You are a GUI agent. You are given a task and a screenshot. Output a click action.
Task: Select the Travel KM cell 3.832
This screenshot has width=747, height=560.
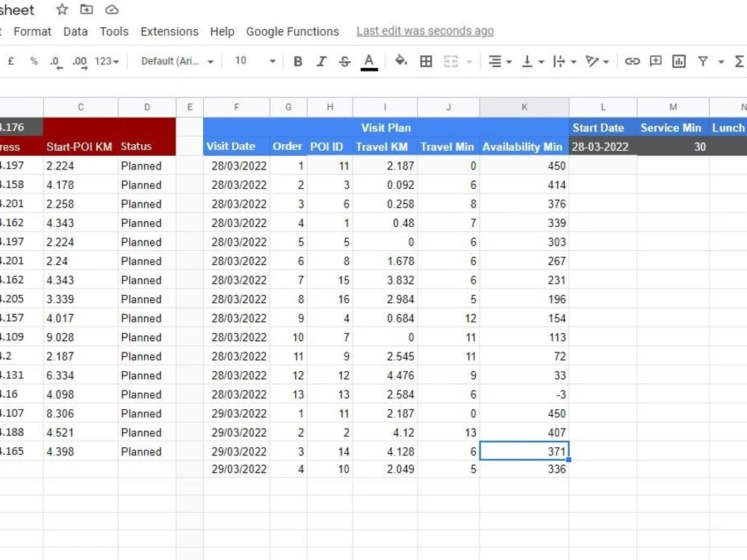pyautogui.click(x=385, y=280)
